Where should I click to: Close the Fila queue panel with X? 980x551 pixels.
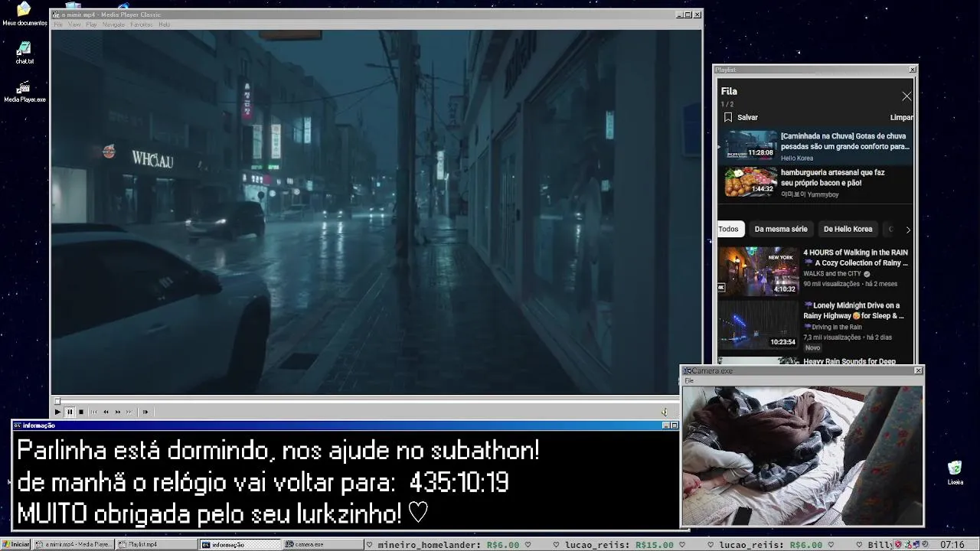906,96
